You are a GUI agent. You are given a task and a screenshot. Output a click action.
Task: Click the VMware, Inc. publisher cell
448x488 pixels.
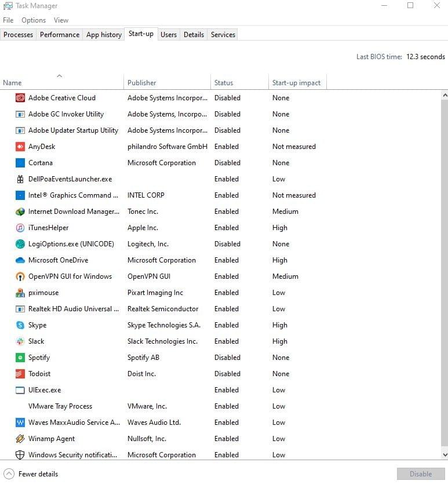147,406
